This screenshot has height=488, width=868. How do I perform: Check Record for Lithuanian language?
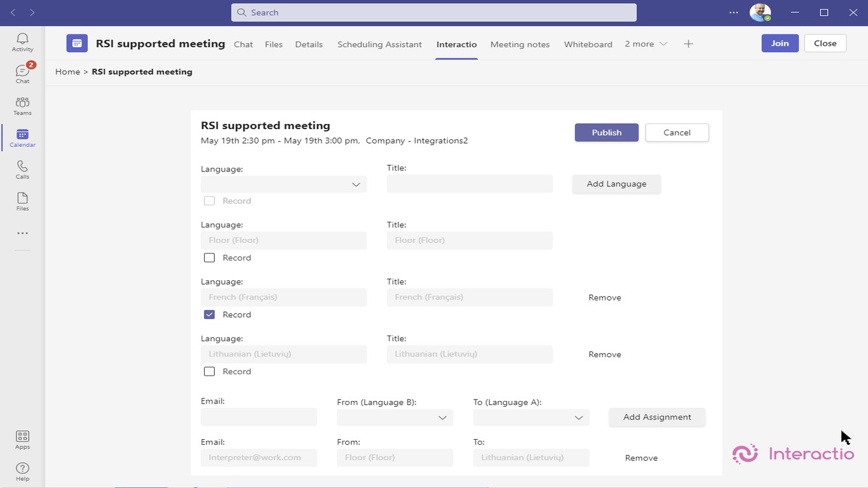point(209,372)
